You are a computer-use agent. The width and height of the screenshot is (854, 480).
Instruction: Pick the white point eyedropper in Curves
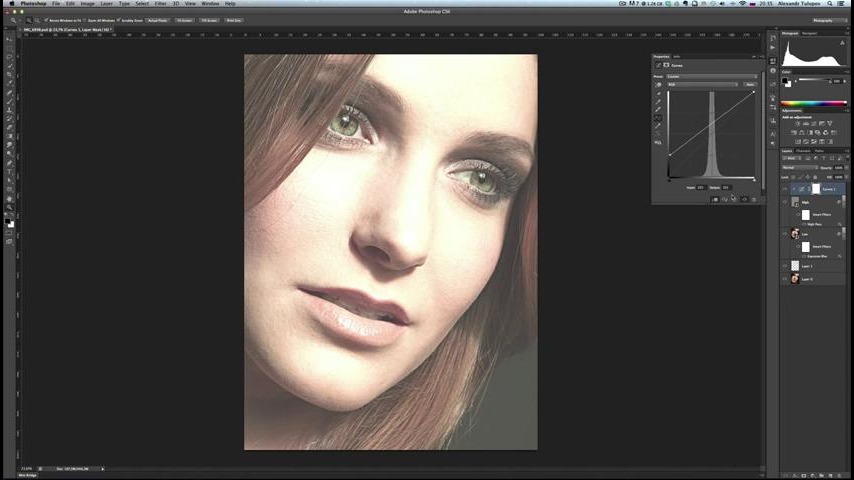658,110
